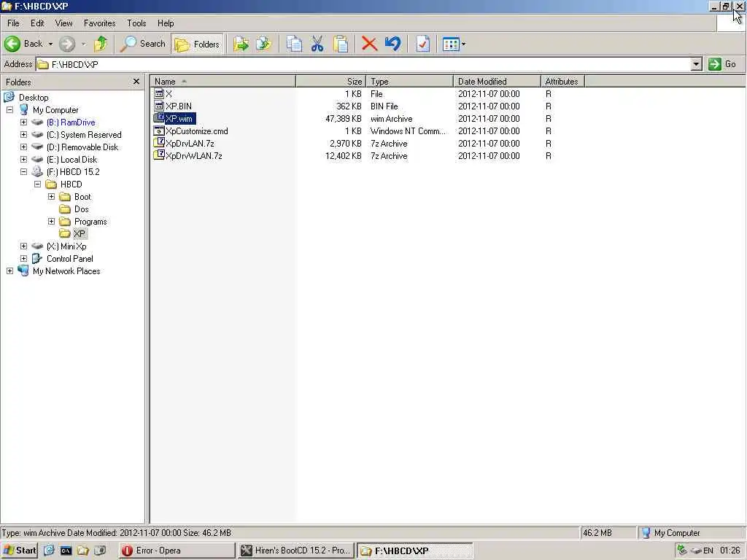
Task: Select the XP.wim archive file
Action: coord(179,119)
